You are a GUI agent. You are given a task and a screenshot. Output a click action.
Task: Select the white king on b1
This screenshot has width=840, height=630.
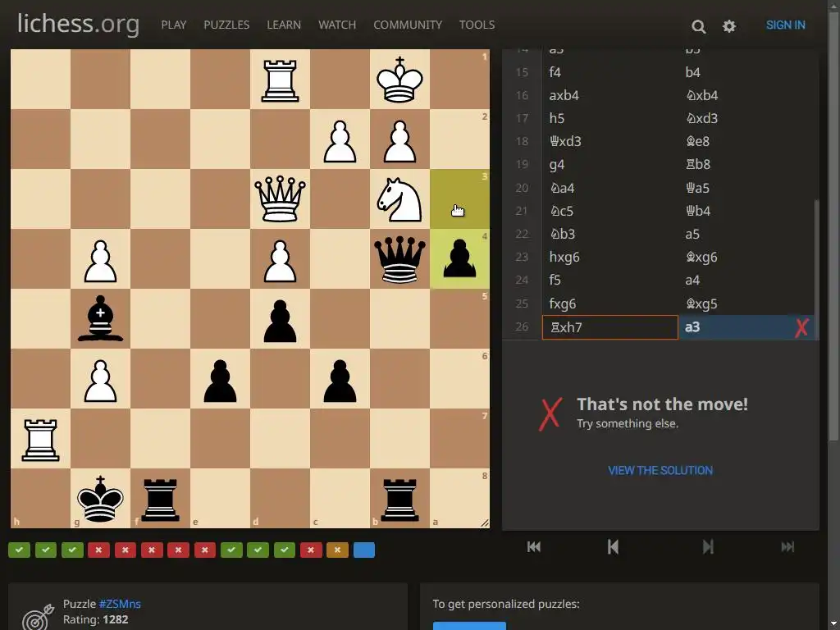click(399, 80)
